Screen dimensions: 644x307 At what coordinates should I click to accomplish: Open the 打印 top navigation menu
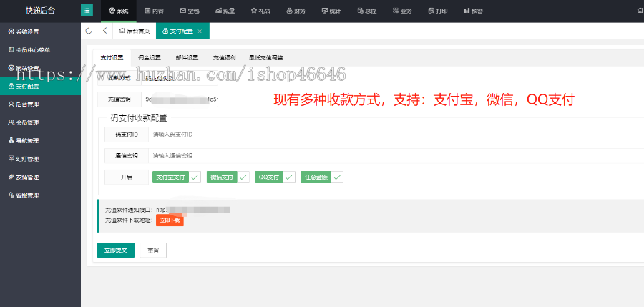(x=437, y=11)
